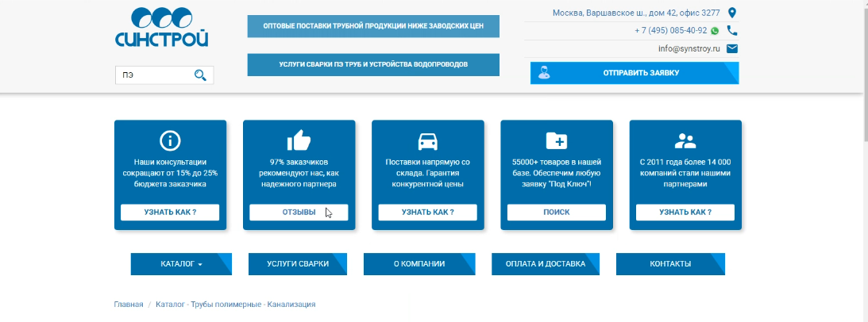Click Услуги сварки ПЭ труб banner
This screenshot has width=868, height=322.
[x=373, y=64]
